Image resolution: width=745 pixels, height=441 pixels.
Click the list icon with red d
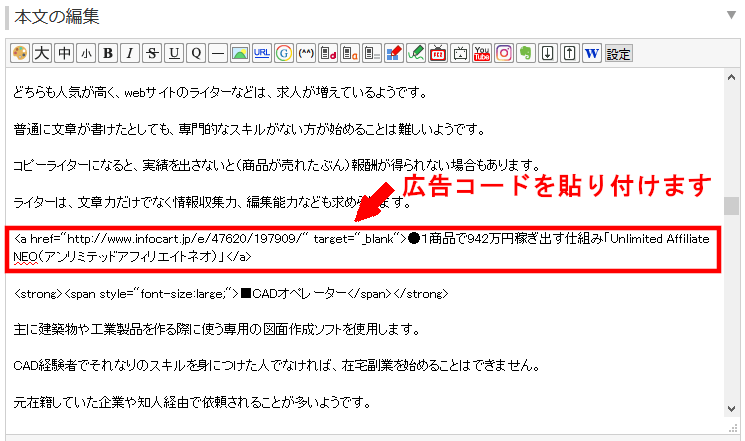pos(328,53)
